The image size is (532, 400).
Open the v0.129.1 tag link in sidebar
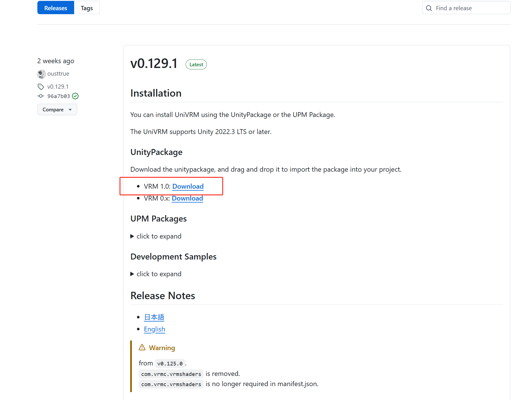tap(58, 87)
